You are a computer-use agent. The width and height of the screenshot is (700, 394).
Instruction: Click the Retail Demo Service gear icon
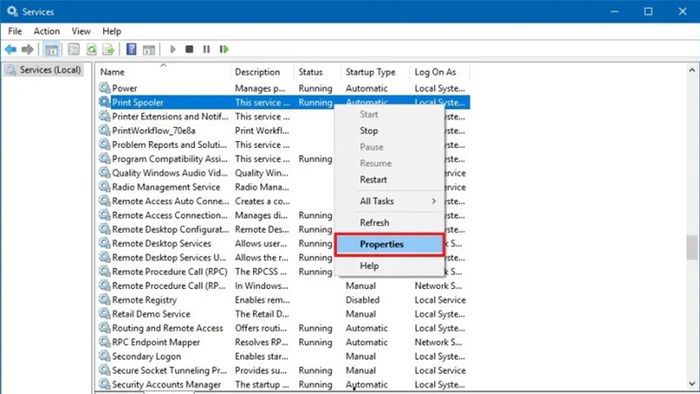[x=104, y=314]
